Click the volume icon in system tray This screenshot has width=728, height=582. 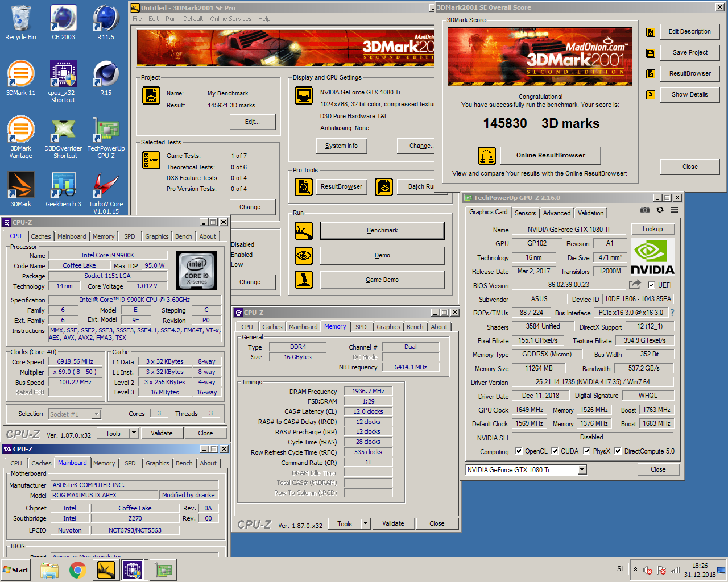point(647,570)
